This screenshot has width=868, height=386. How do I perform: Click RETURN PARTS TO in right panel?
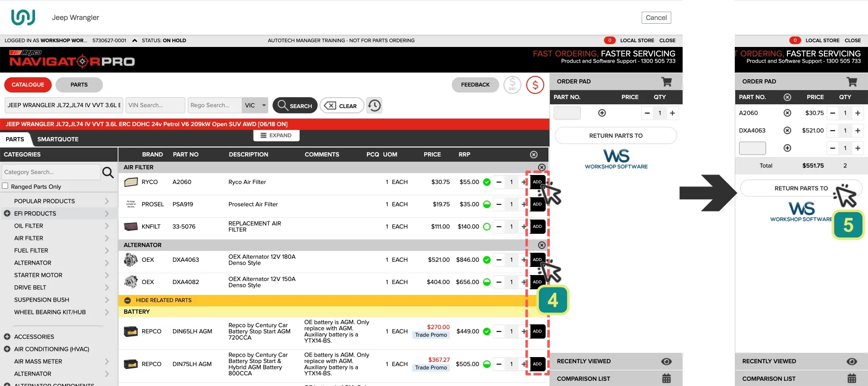[x=801, y=188]
